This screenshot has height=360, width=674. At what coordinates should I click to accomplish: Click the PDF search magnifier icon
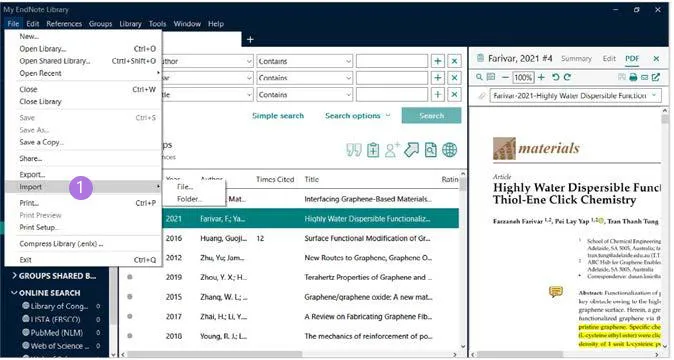click(479, 77)
